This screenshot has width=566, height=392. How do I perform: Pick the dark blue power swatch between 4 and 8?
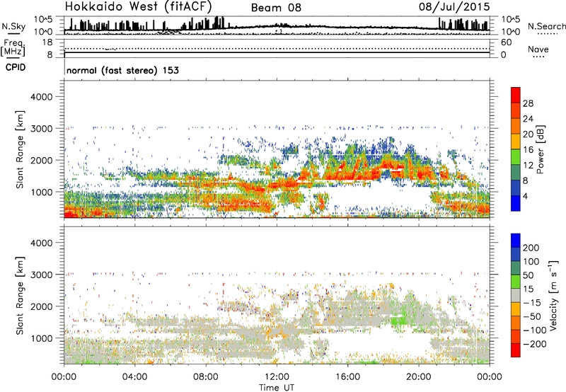(516, 188)
